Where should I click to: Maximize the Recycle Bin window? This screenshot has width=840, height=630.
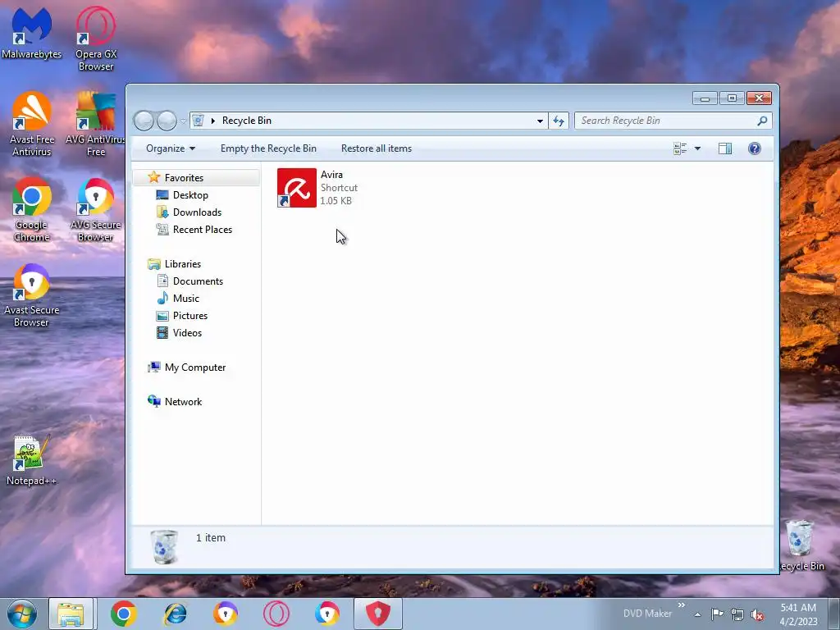point(731,98)
